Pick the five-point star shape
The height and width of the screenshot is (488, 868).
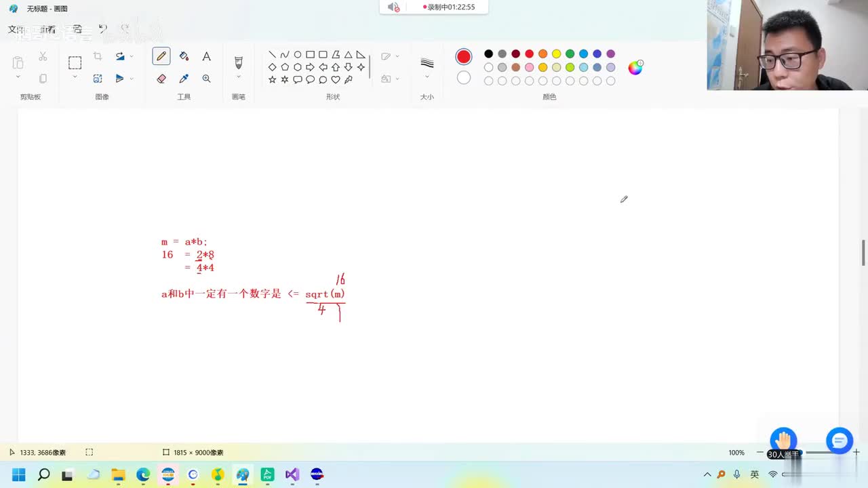pyautogui.click(x=272, y=79)
